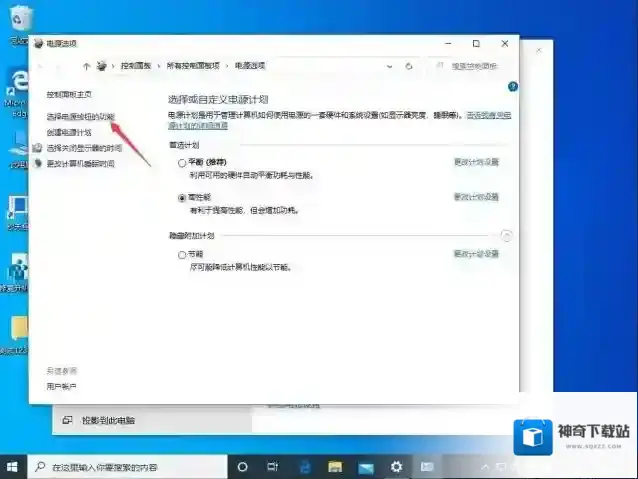
Task: Click 所有控制面板项 breadcrumb in address bar
Action: pos(193,66)
